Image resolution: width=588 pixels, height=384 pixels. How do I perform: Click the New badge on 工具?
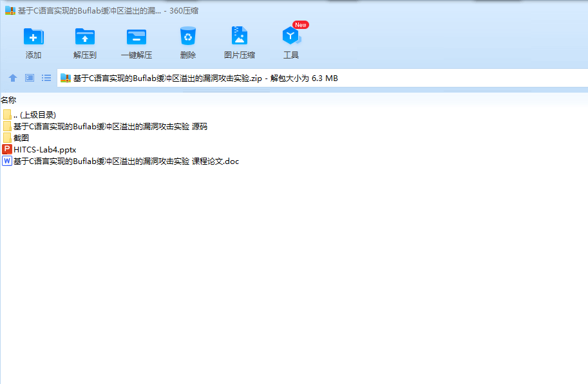click(300, 24)
